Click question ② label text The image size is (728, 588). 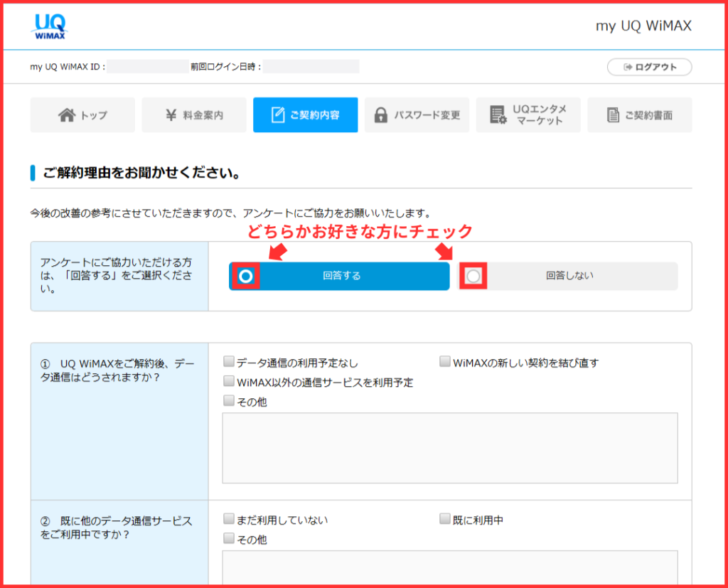coord(116,528)
